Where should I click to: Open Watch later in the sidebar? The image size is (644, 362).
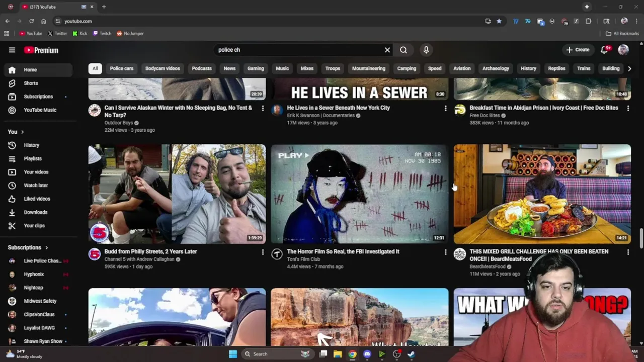click(x=38, y=186)
